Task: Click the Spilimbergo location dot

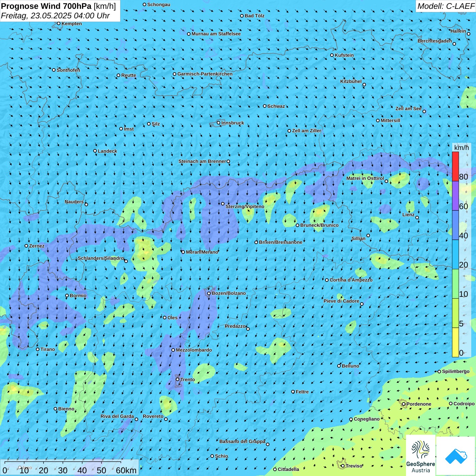Action: [439, 372]
